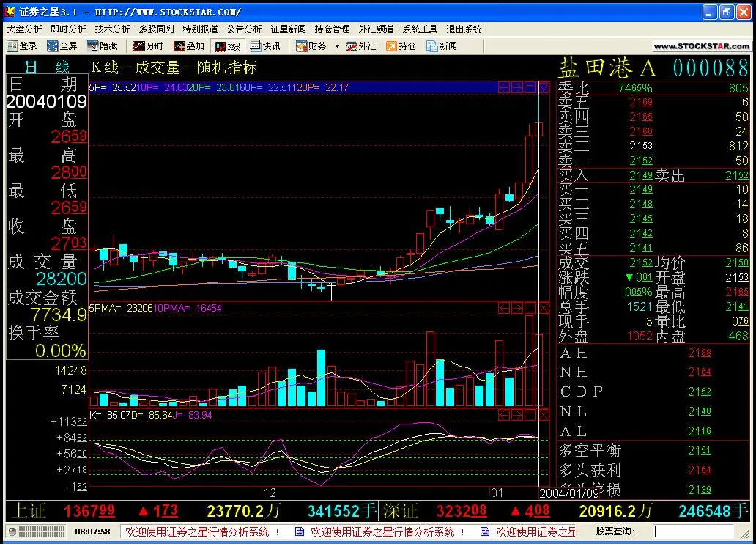Click the 日线 daily-line period label
The image size is (756, 544).
tap(47, 67)
